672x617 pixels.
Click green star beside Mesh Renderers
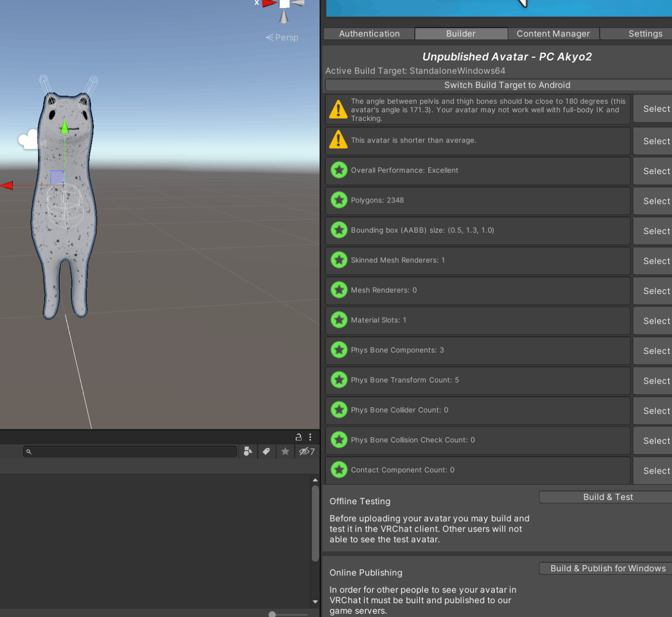click(x=339, y=290)
